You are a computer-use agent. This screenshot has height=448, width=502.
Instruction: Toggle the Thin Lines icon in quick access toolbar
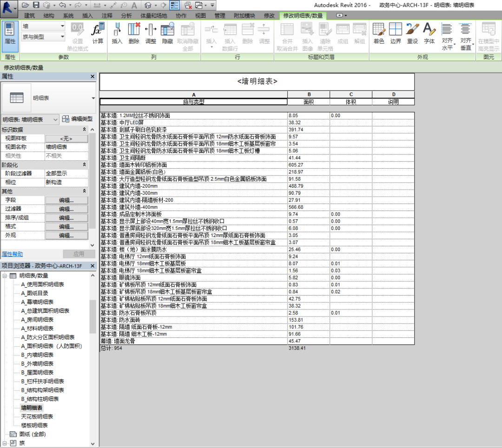pyautogui.click(x=174, y=5)
